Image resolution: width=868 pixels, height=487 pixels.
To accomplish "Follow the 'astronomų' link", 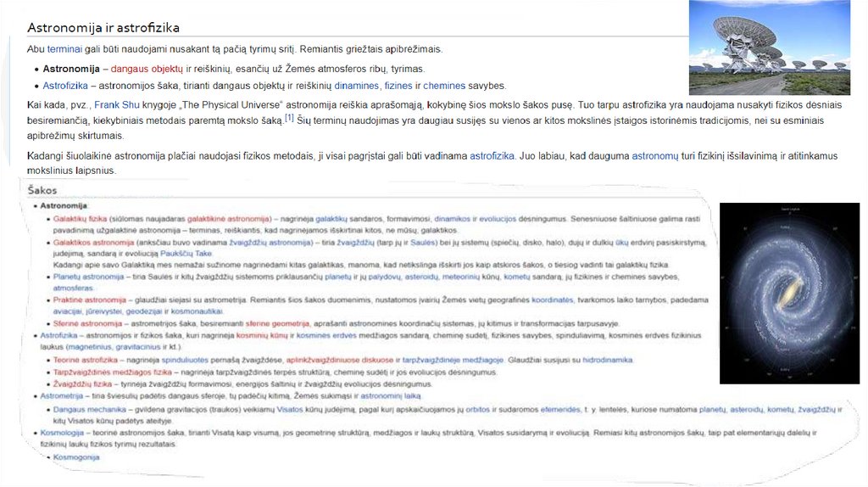I will 655,155.
